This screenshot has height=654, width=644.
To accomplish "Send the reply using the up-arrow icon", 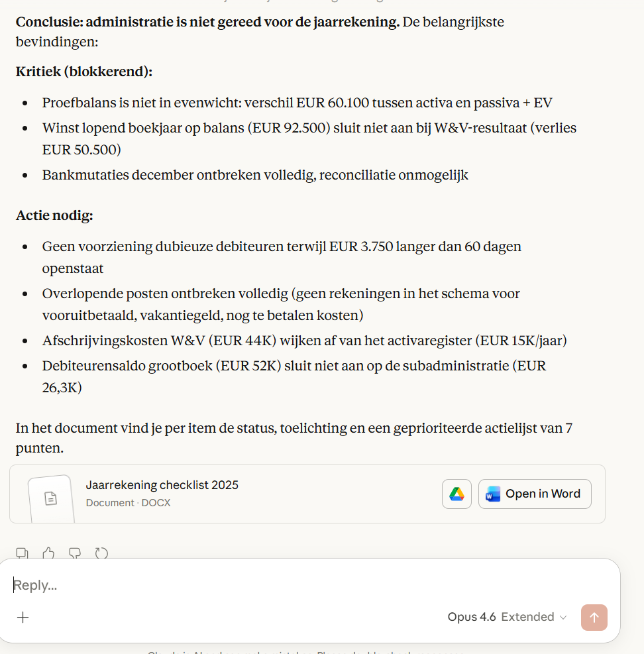I will point(594,617).
